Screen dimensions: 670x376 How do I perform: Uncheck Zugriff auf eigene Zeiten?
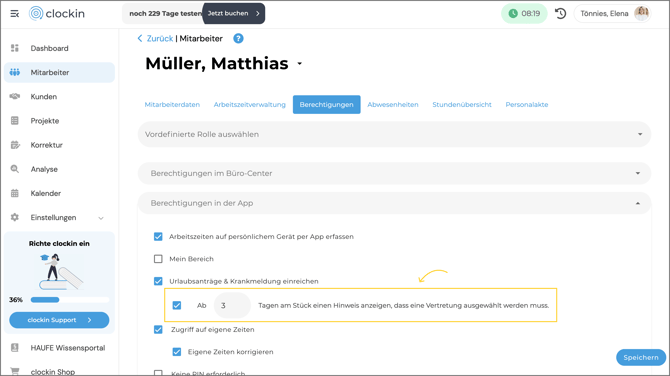(x=158, y=329)
